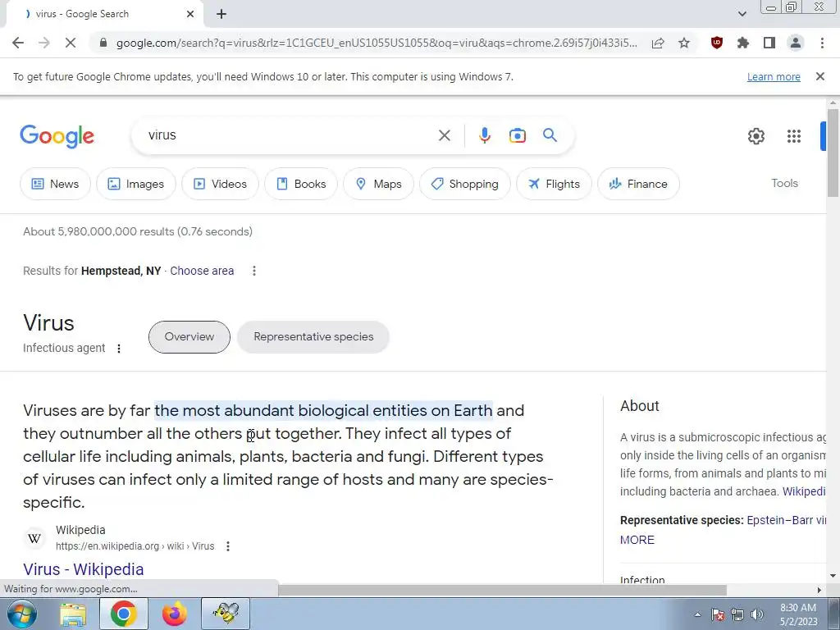
Task: Launch Firefox from the taskbar
Action: click(x=175, y=614)
